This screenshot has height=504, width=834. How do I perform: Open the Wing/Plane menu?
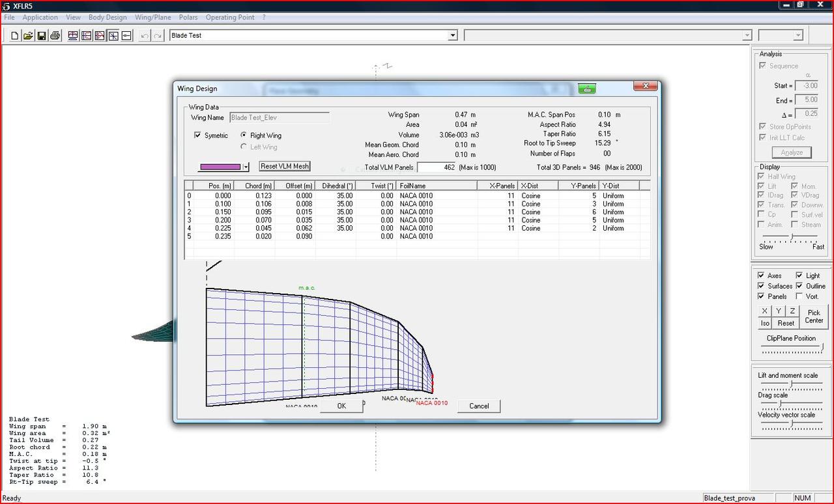[152, 18]
